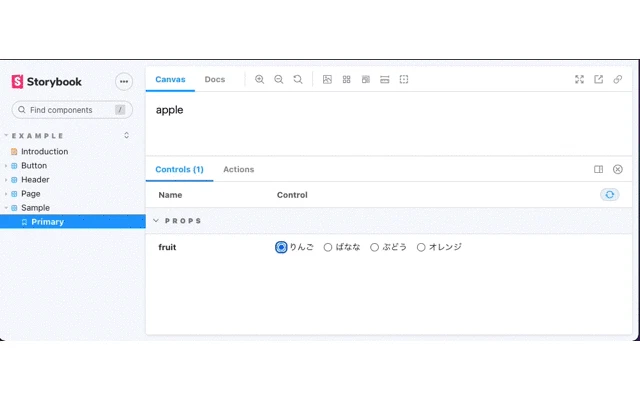Click the Control column header
The height and width of the screenshot is (400, 640).
click(x=292, y=195)
